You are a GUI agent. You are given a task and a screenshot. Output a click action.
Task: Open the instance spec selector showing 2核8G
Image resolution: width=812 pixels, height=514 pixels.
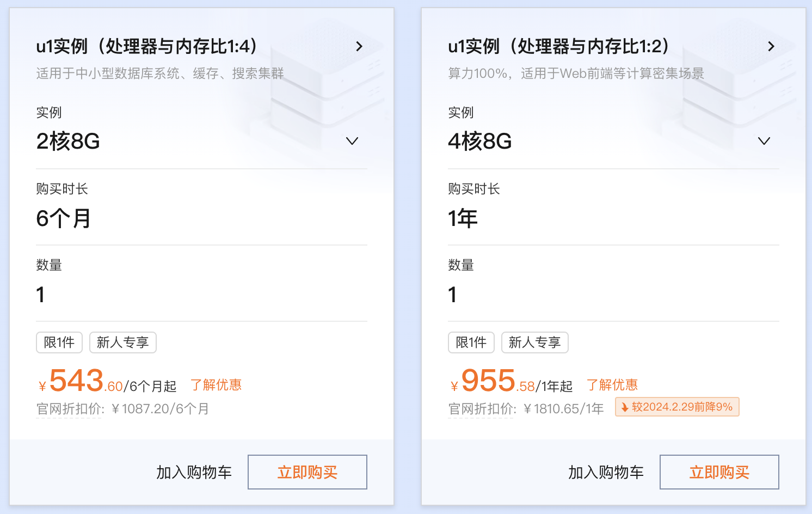pos(196,141)
